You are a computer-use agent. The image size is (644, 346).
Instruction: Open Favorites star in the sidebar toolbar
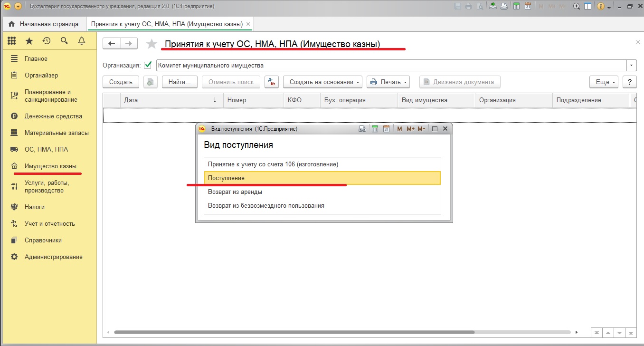pos(29,41)
